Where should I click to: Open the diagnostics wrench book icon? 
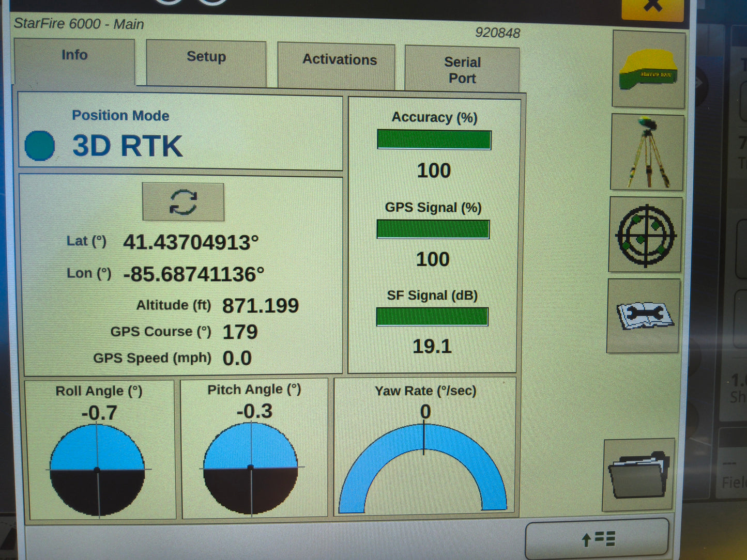tap(644, 316)
